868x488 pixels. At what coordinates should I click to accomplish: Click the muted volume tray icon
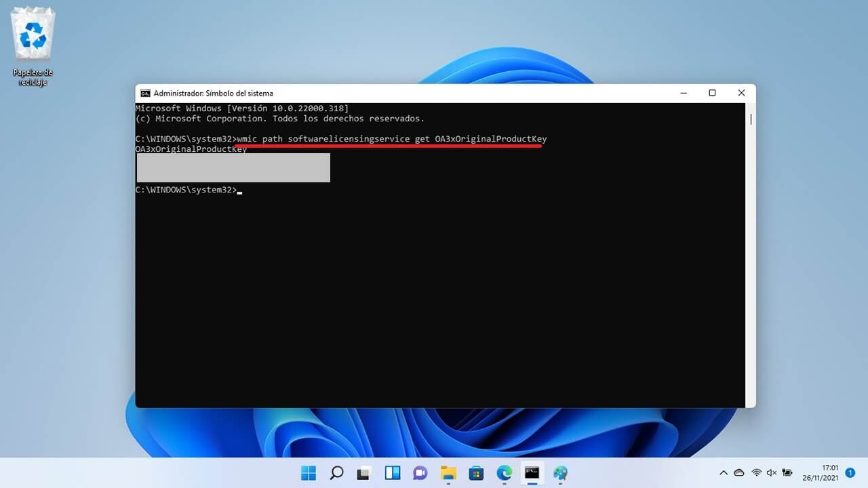pyautogui.click(x=772, y=472)
